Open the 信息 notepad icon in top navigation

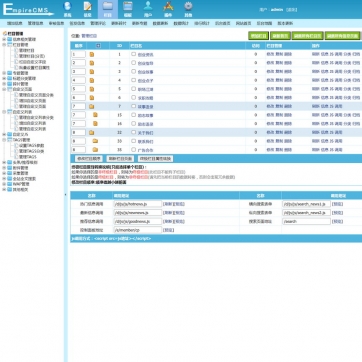(87, 9)
